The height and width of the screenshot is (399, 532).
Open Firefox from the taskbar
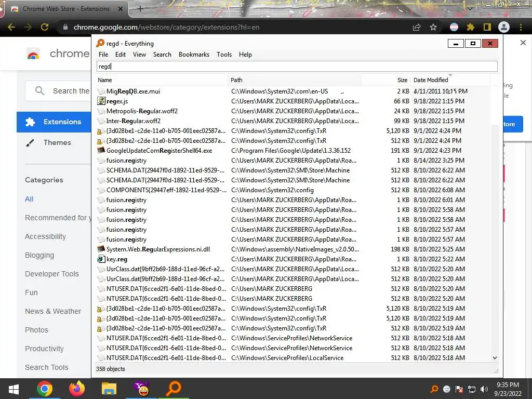(77, 389)
